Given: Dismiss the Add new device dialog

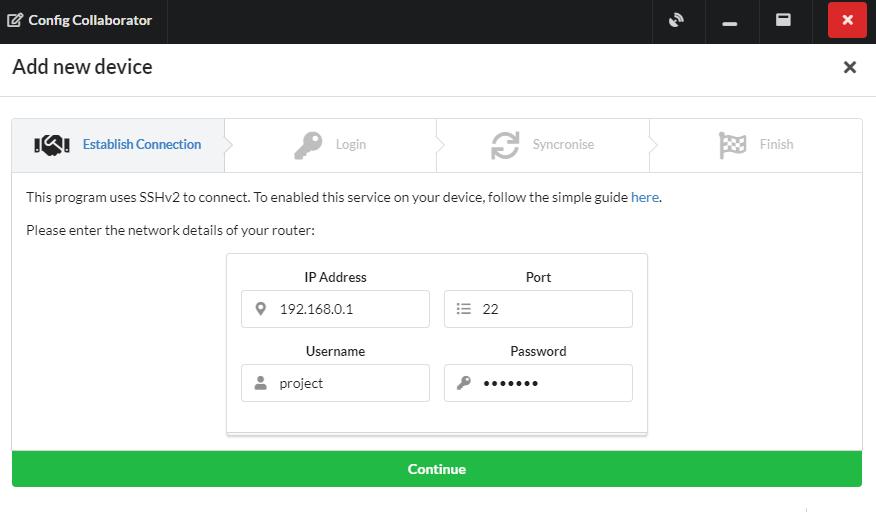Looking at the screenshot, I should click(850, 67).
